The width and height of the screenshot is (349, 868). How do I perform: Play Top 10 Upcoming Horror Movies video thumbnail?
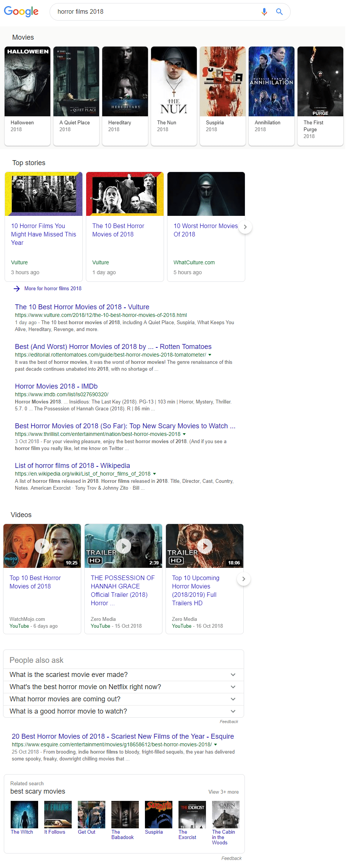pos(204,546)
